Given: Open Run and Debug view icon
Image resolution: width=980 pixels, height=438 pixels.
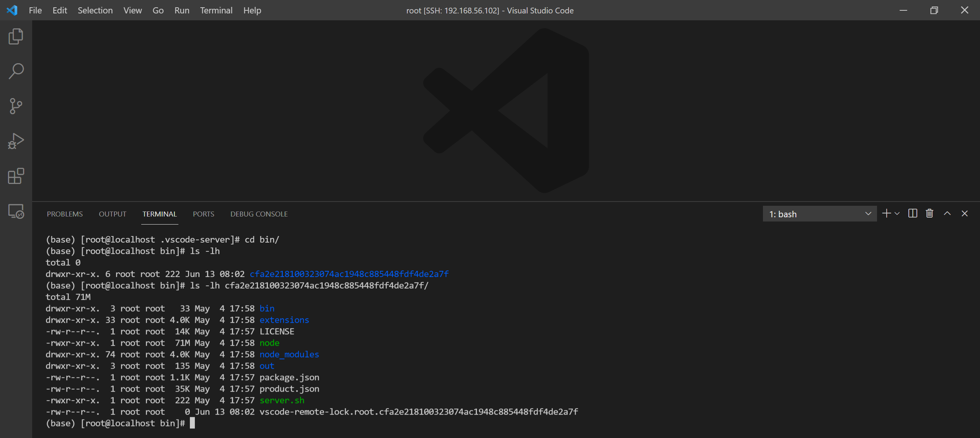Looking at the screenshot, I should 16,141.
